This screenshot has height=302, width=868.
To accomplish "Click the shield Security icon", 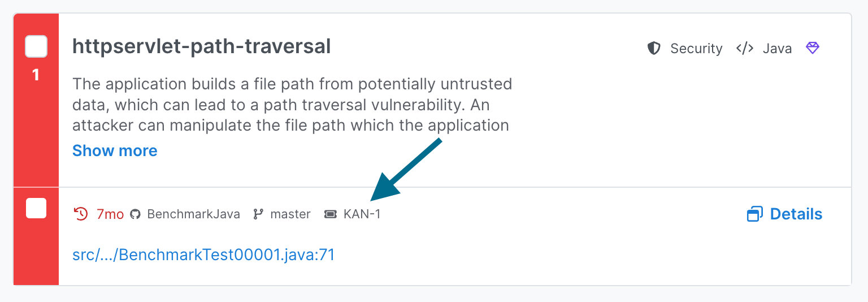I will tap(654, 49).
